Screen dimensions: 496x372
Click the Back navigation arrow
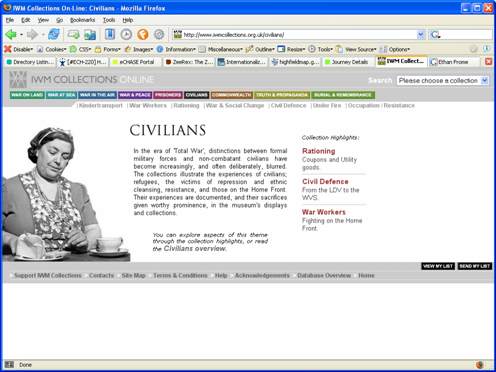[11, 34]
